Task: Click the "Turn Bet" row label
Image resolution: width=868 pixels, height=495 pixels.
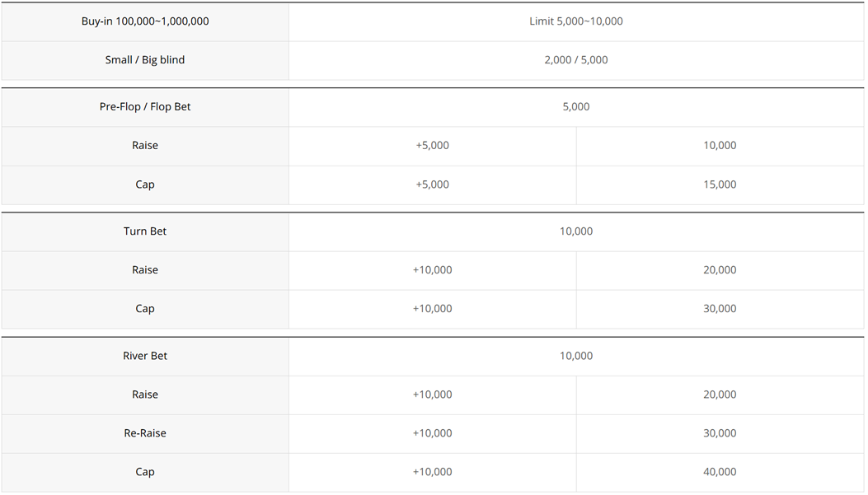Action: coord(145,231)
